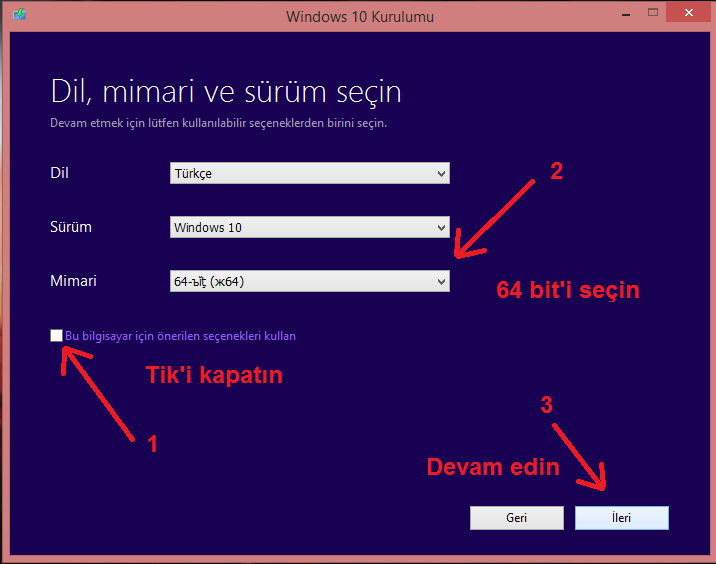Open the Mimari architecture dropdown

tap(310, 281)
